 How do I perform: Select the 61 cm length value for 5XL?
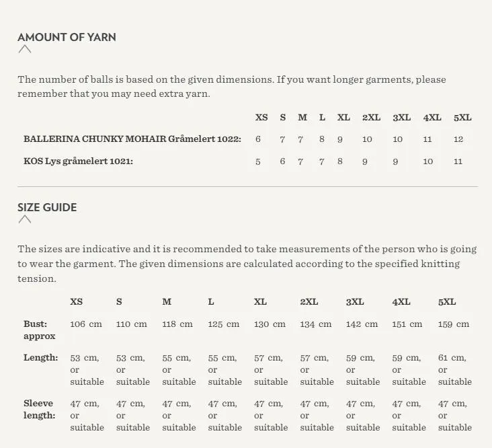455,369
